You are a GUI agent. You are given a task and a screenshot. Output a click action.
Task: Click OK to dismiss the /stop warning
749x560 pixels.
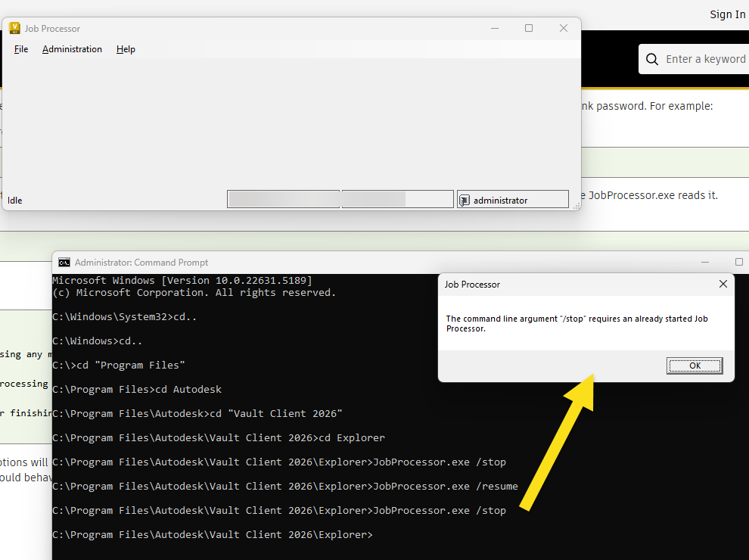[695, 366]
